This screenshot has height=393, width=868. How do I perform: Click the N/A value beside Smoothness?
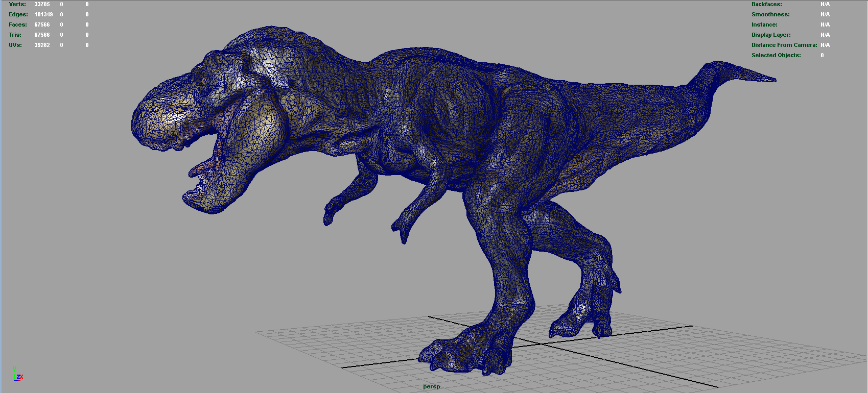[x=825, y=14]
